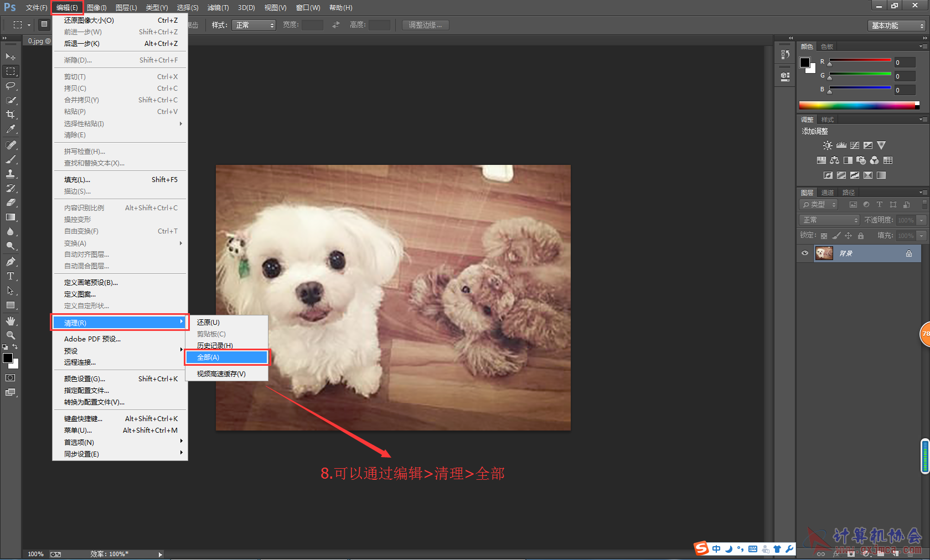Open the Layers panel options menu
930x560 pixels.
coord(923,193)
